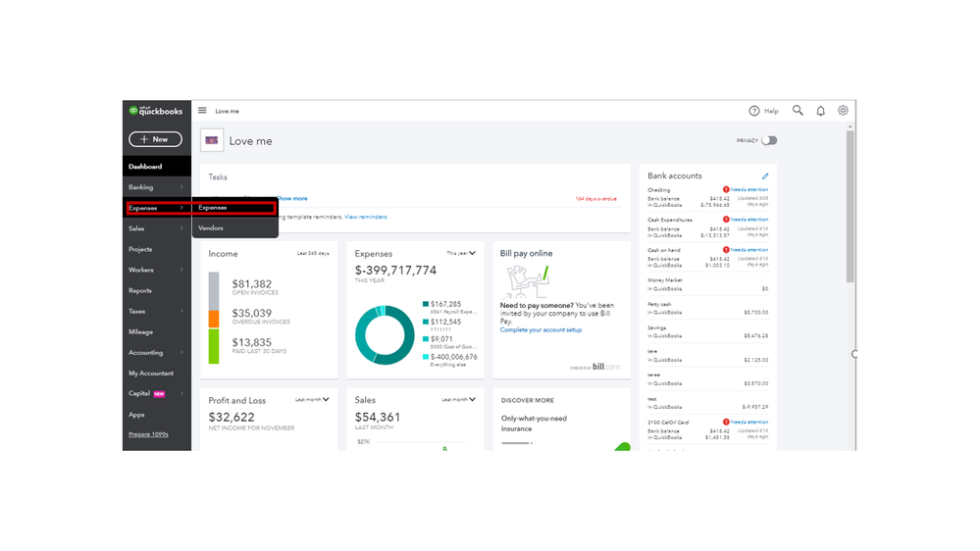Viewport: 980px width, 551px height.
Task: Toggle the Privacy switch
Action: [769, 140]
